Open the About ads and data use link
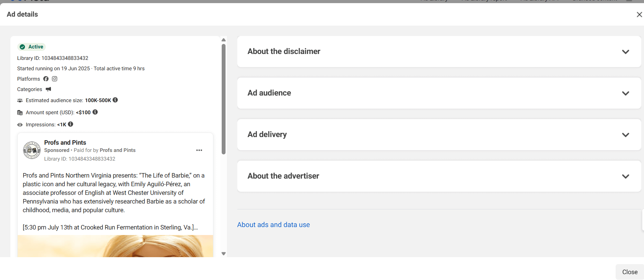The image size is (644, 280). (273, 225)
